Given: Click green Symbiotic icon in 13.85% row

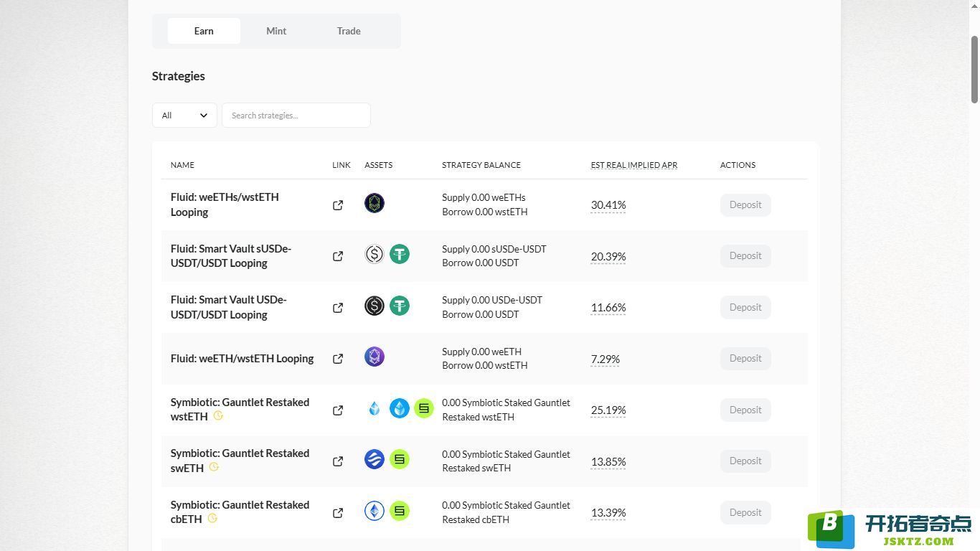Looking at the screenshot, I should (x=400, y=459).
